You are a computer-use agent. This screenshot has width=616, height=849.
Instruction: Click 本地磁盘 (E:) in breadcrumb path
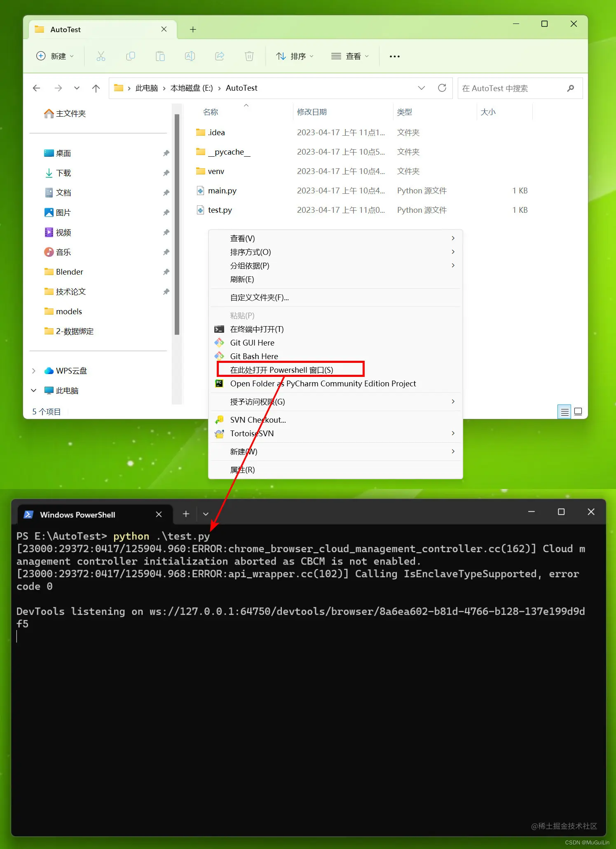(192, 88)
